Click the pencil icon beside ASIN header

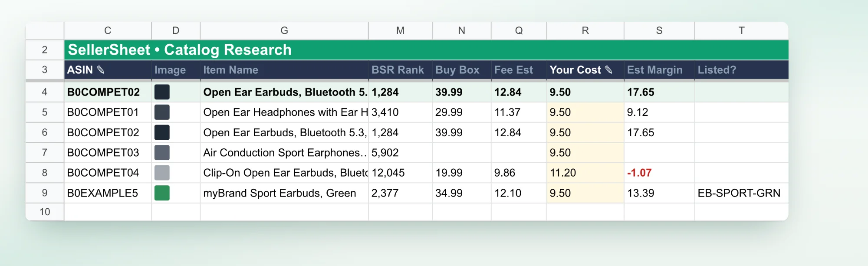pyautogui.click(x=100, y=70)
